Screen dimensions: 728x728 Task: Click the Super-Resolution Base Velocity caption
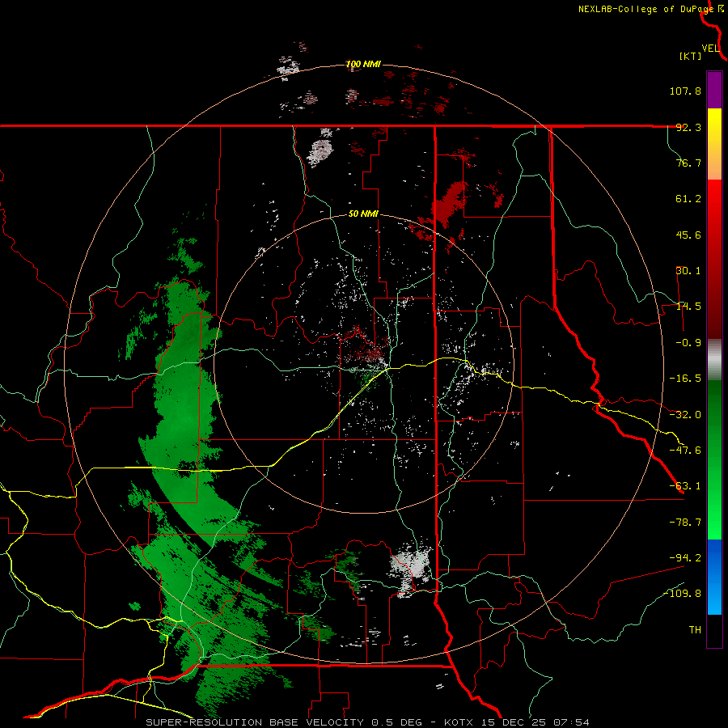367,722
